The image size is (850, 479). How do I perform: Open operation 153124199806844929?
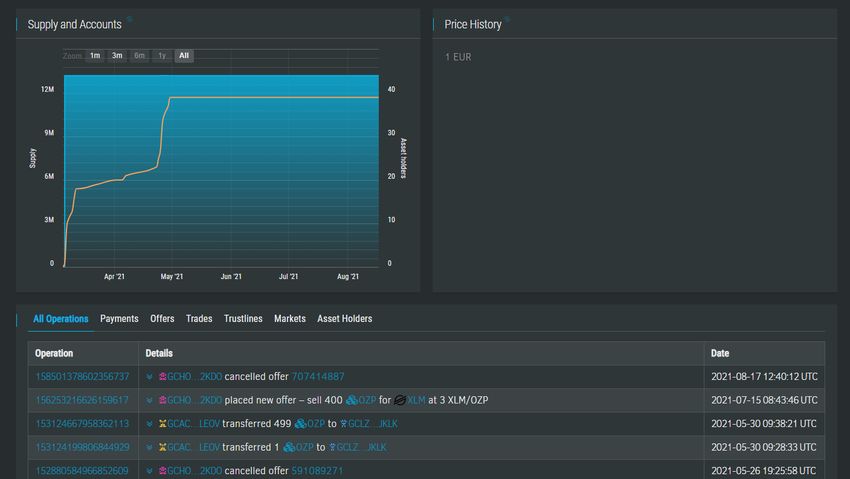(x=82, y=448)
